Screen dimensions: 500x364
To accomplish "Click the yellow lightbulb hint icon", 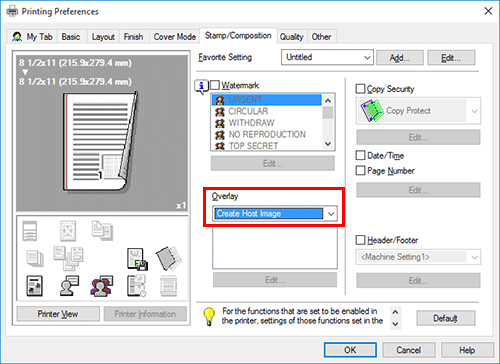I will pos(209,316).
